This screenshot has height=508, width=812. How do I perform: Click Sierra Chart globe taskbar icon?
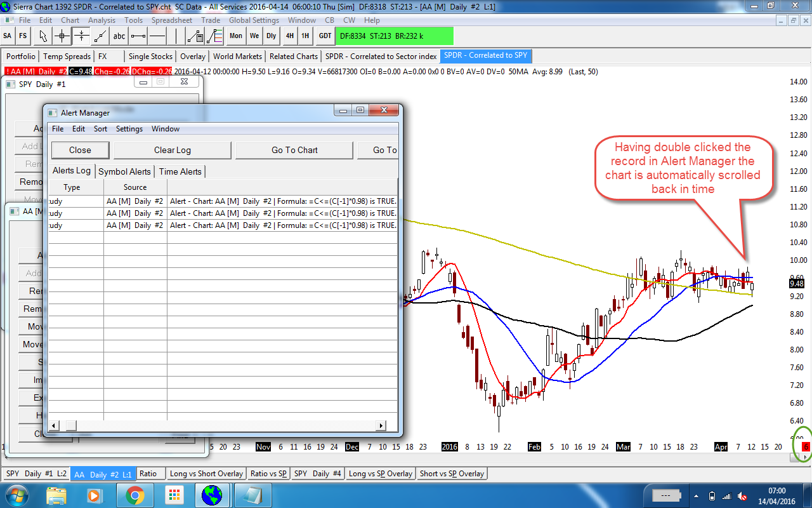point(213,495)
